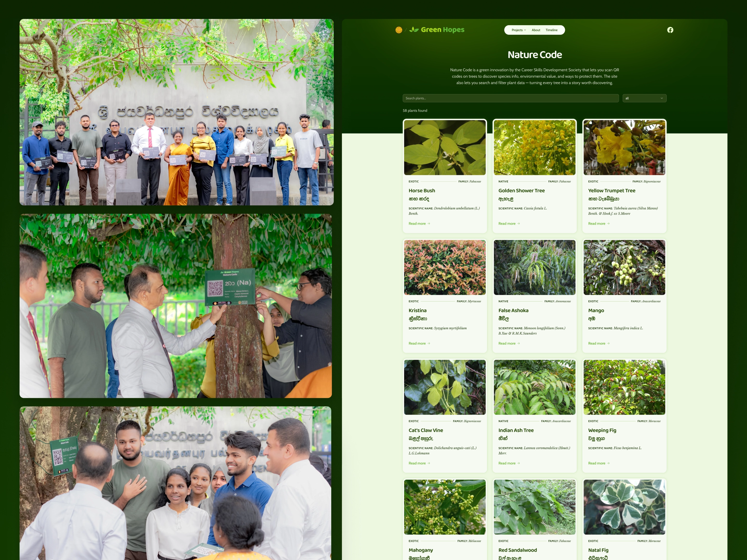
Task: Click the '58 plants found' count text
Action: (415, 110)
